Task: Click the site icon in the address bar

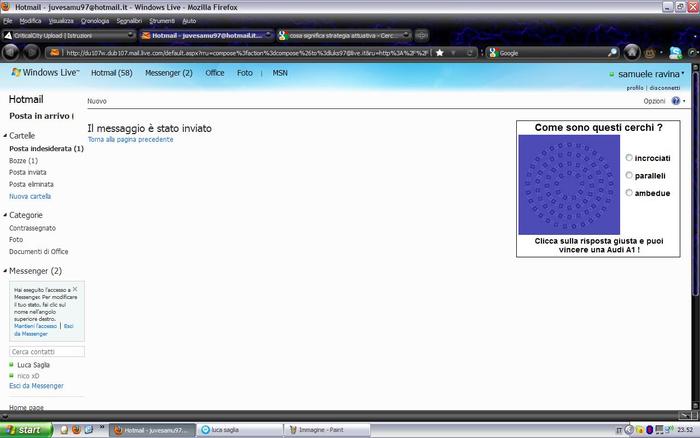Action: tap(54, 53)
